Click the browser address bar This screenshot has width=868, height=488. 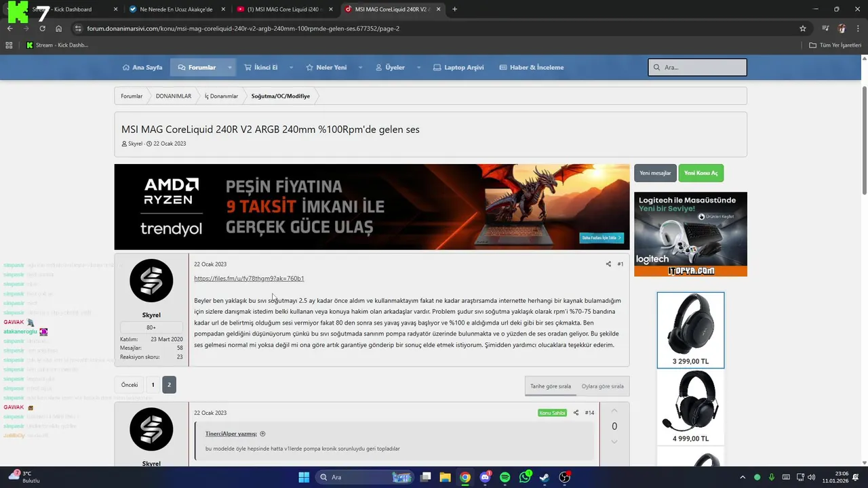(434, 28)
